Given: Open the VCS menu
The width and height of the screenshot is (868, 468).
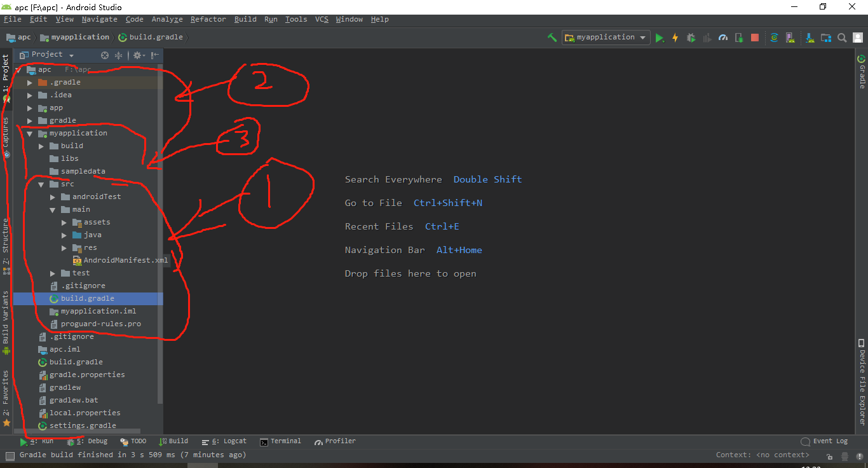Looking at the screenshot, I should [322, 20].
